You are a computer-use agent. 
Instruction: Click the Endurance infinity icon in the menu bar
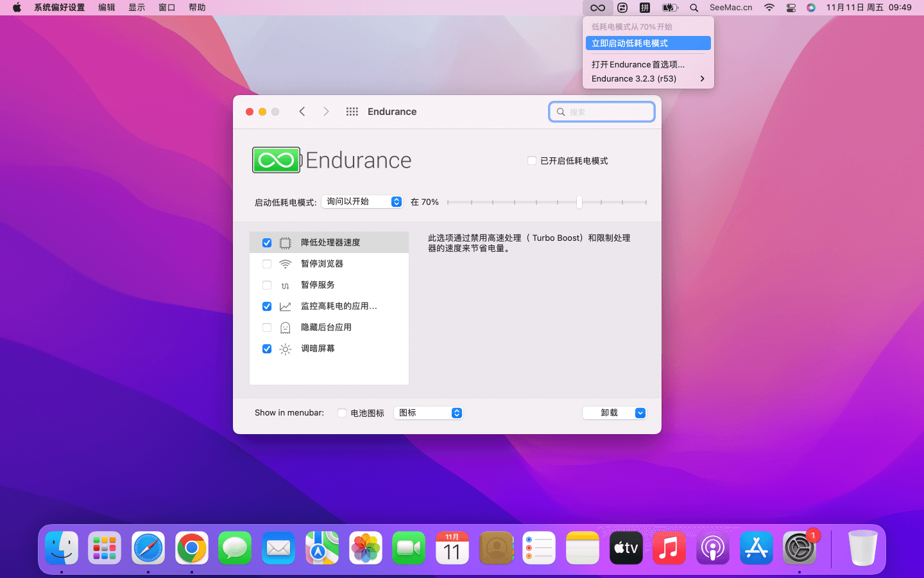597,8
